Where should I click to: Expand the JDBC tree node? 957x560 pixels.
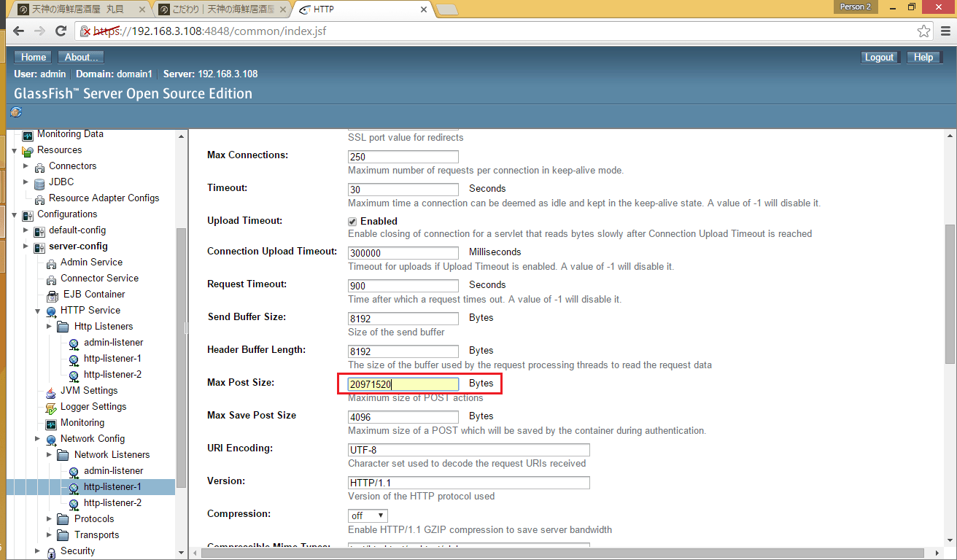pyautogui.click(x=26, y=182)
